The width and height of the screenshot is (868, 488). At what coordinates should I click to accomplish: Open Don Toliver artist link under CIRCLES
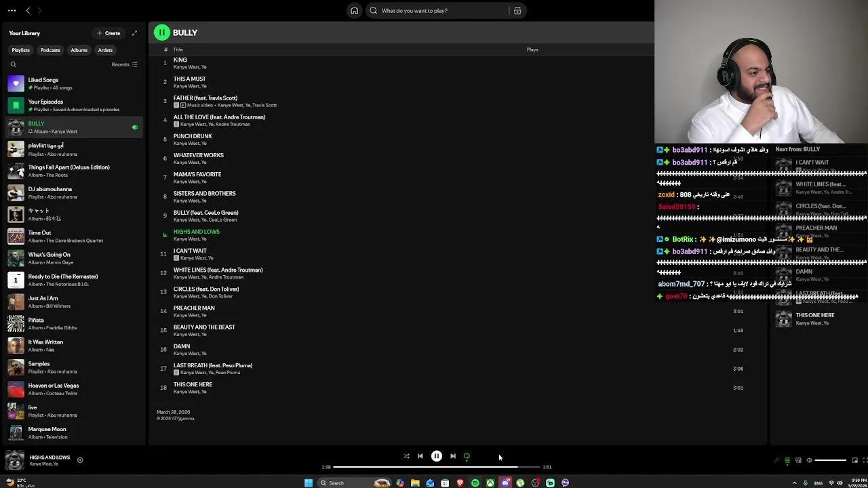pos(221,296)
